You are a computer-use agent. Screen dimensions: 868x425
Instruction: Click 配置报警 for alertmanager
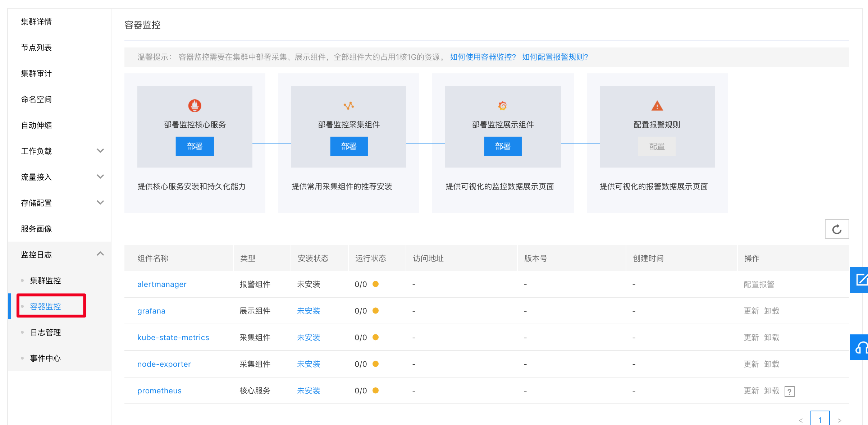tap(759, 284)
